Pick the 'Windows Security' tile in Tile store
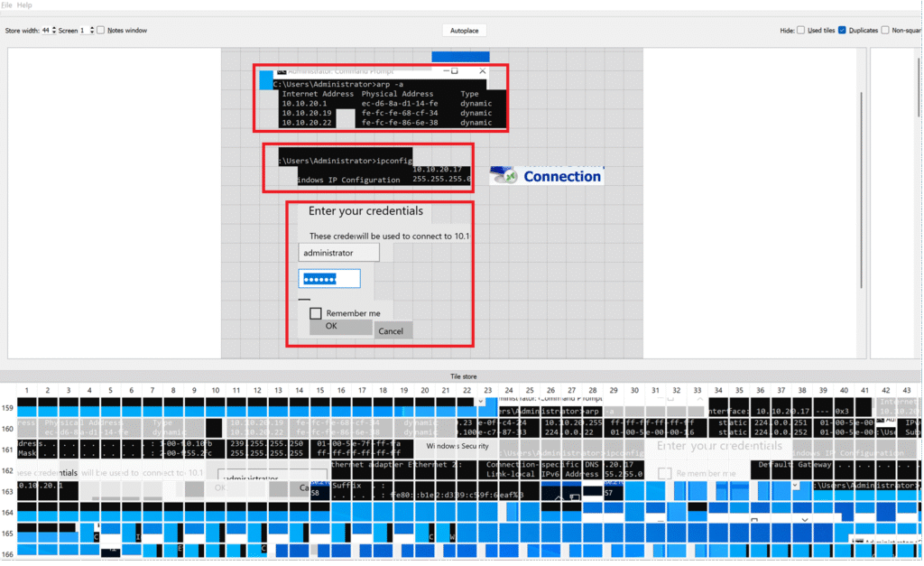 pos(457,446)
